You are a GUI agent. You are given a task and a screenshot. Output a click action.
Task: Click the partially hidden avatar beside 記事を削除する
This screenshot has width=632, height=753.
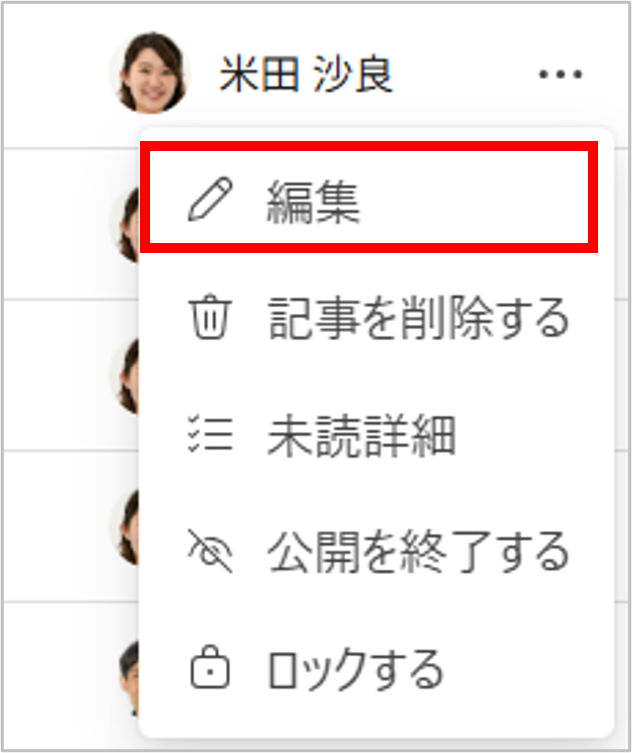(x=125, y=375)
